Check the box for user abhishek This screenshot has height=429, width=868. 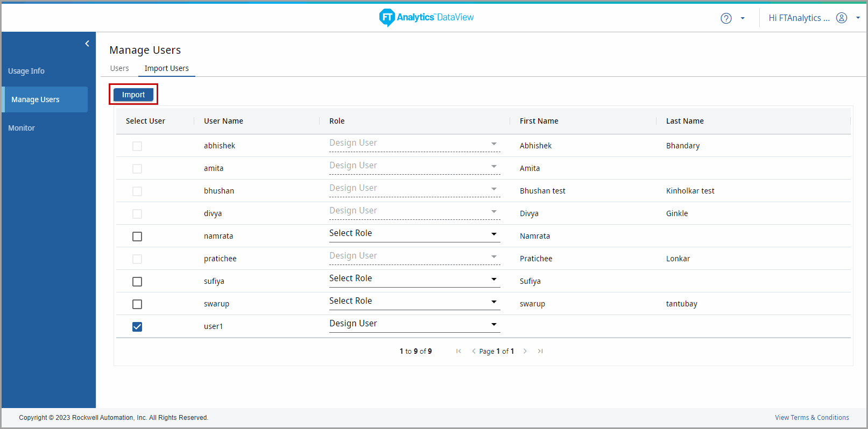tap(137, 146)
